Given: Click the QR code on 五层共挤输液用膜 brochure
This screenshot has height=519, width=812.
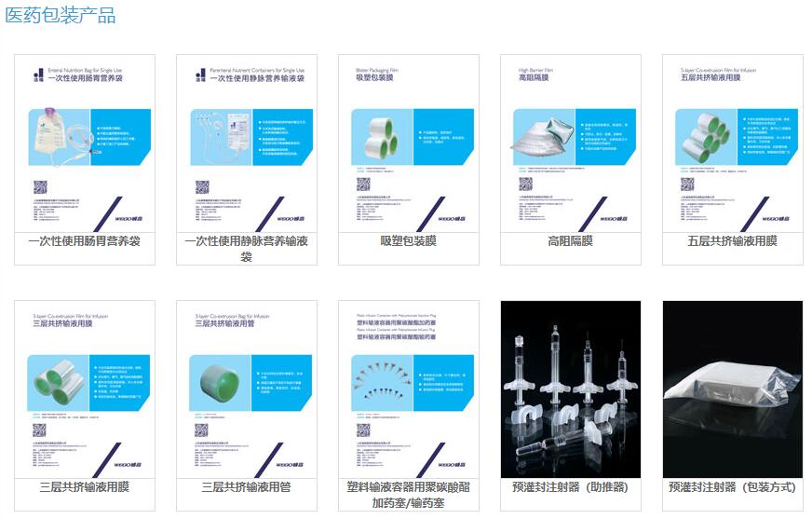Looking at the screenshot, I should coord(687,184).
